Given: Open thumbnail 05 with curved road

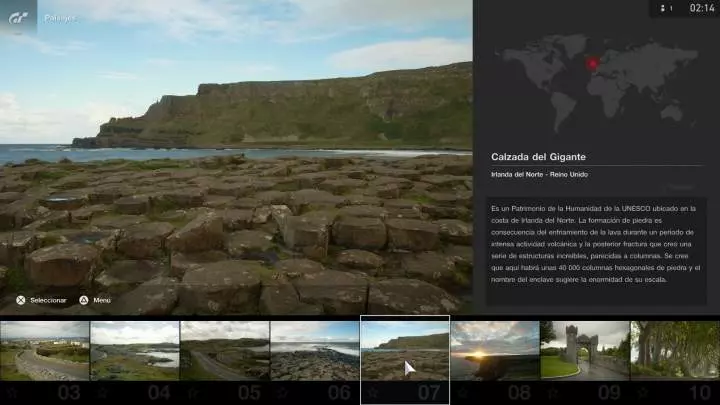Looking at the screenshot, I should [x=224, y=350].
